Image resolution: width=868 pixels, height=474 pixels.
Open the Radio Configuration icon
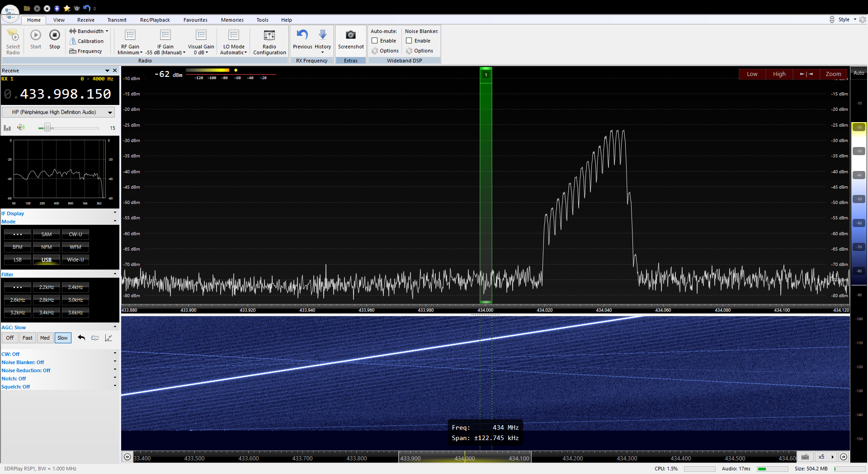tap(269, 35)
